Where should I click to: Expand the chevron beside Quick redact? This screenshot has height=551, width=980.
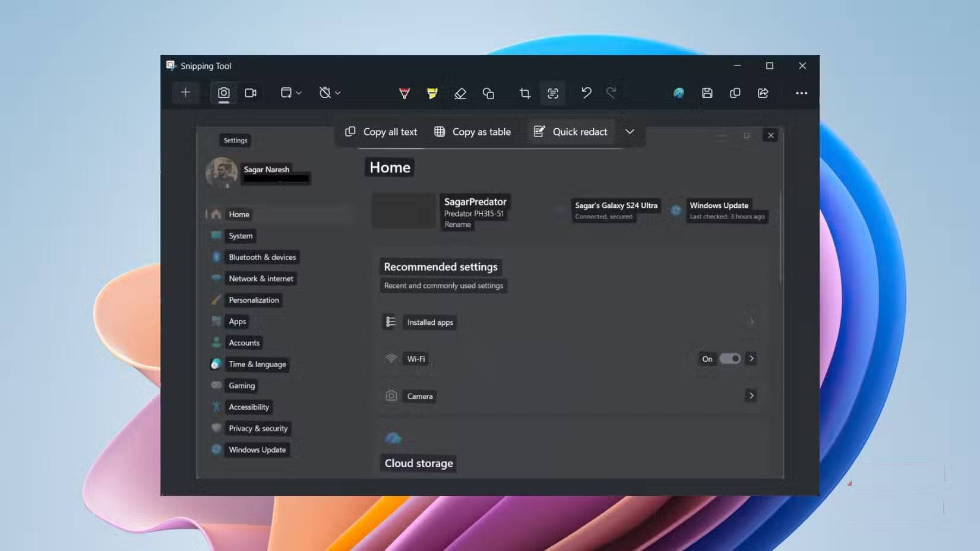coord(630,132)
